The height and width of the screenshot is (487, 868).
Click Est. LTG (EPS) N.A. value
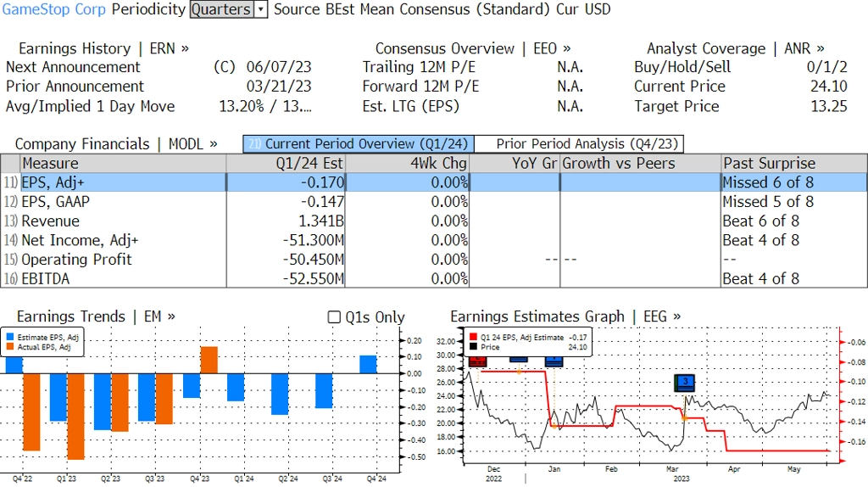(570, 106)
